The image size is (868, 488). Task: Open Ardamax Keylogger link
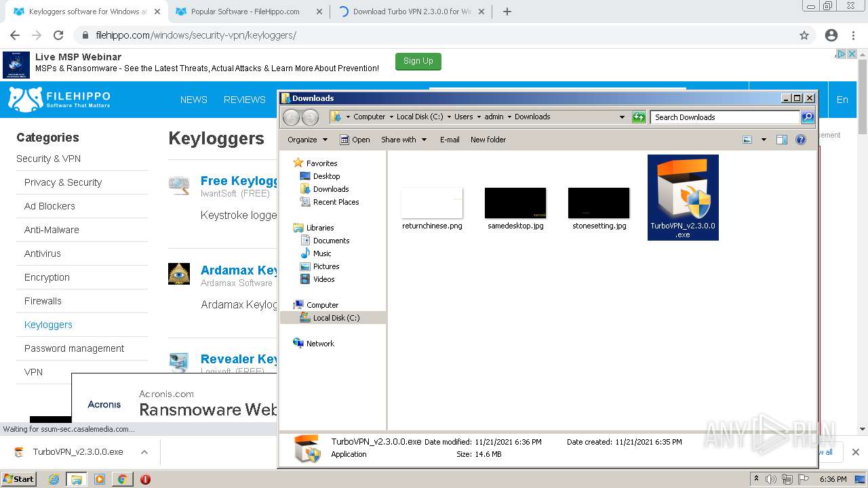tap(239, 270)
